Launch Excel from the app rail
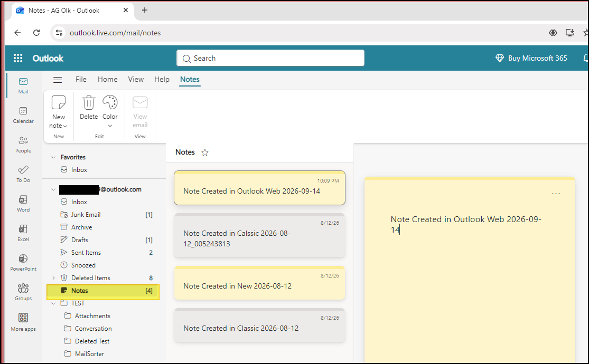589x364 pixels. pyautogui.click(x=23, y=233)
